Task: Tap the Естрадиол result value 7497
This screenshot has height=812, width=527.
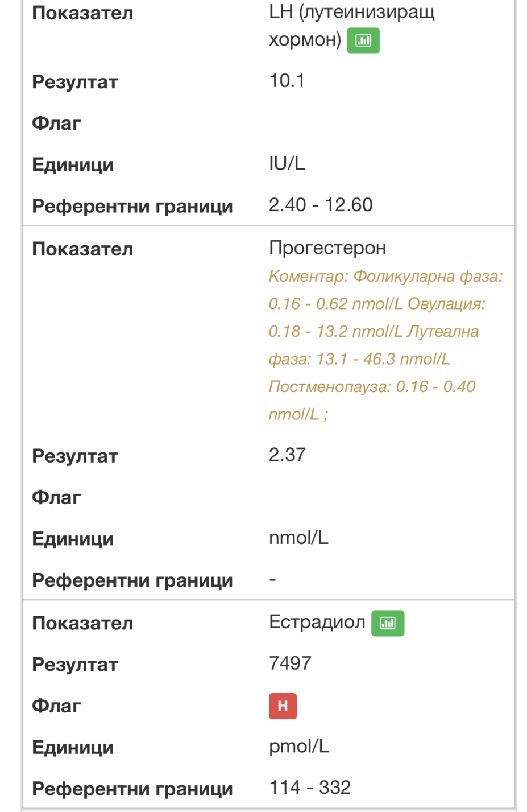Action: pyautogui.click(x=290, y=663)
